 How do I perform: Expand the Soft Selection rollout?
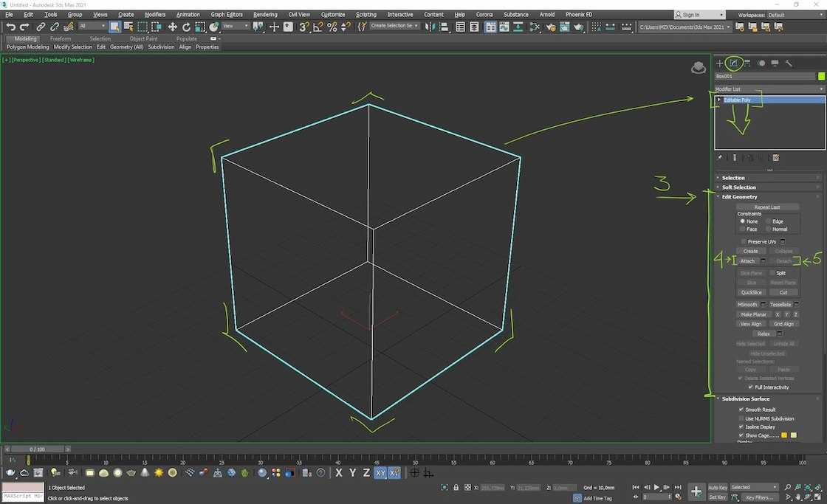pyautogui.click(x=738, y=187)
